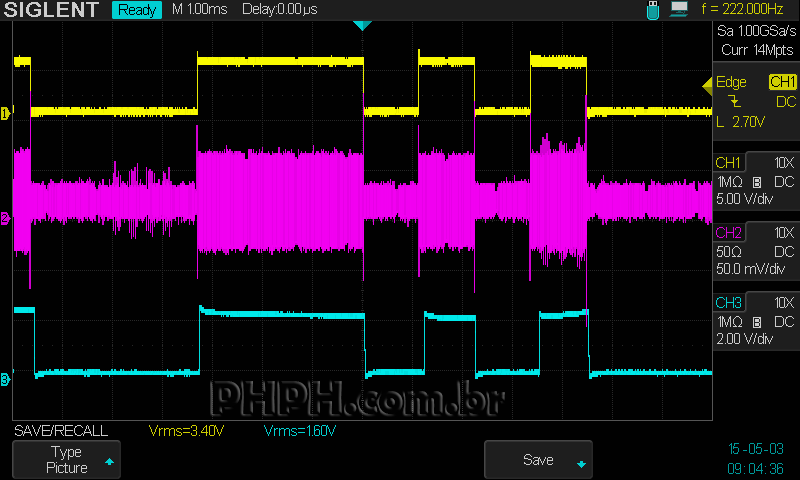Click the cyan trigger position marker at top

point(362,25)
